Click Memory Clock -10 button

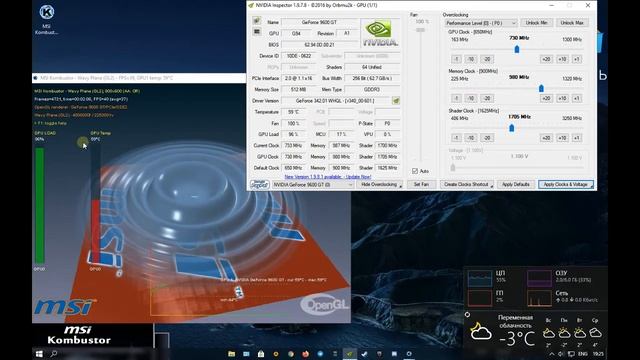click(x=471, y=98)
